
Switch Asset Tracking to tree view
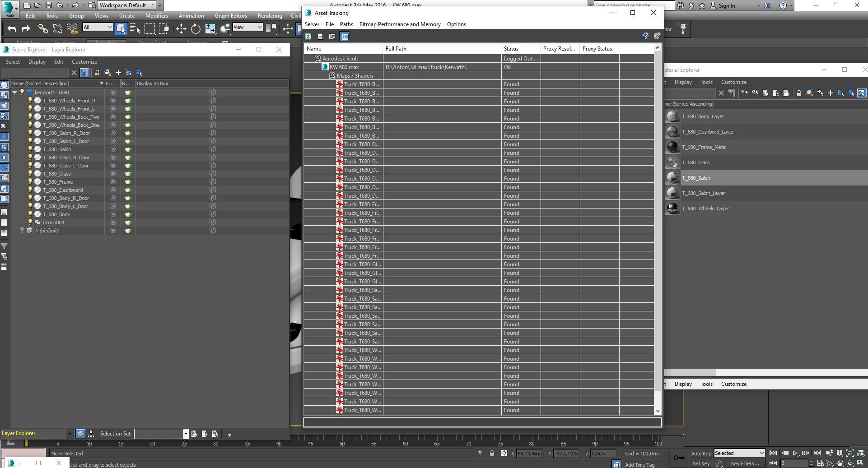[x=332, y=37]
